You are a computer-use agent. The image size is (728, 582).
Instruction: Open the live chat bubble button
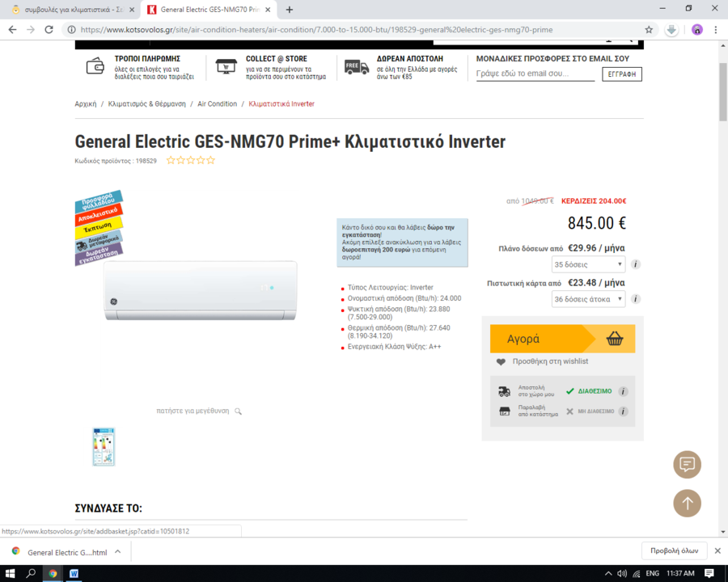[687, 464]
